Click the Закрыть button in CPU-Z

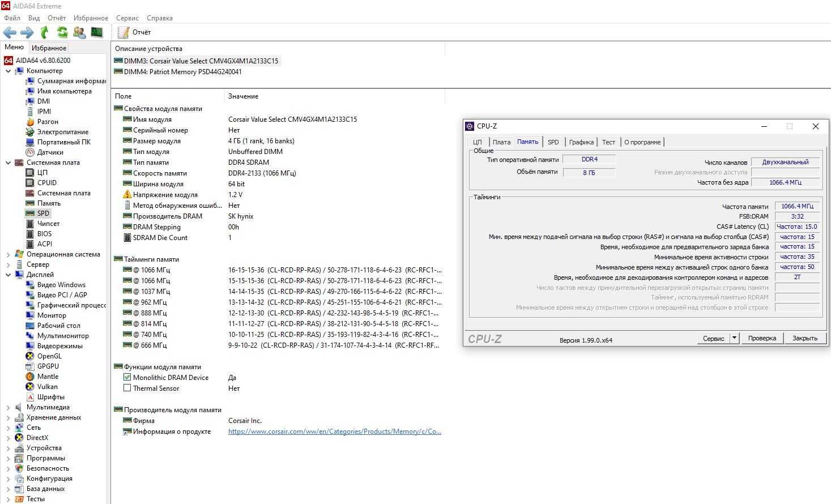coord(805,338)
